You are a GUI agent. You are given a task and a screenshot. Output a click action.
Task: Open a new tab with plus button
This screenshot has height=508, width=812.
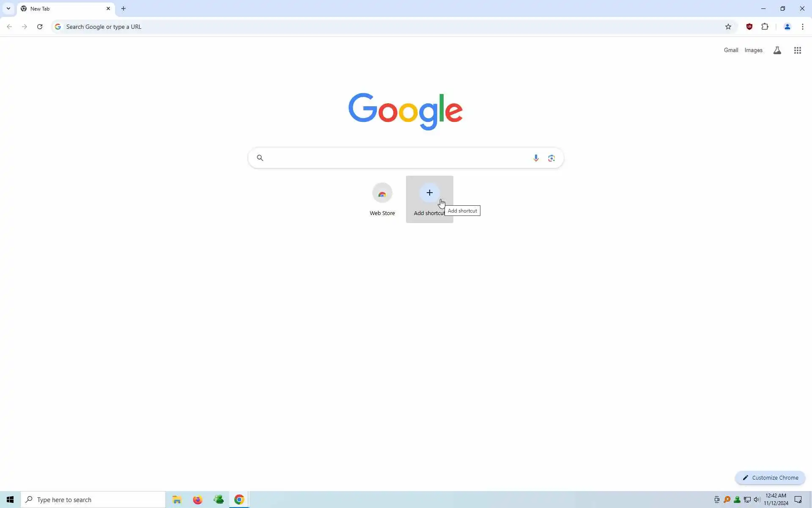point(123,8)
